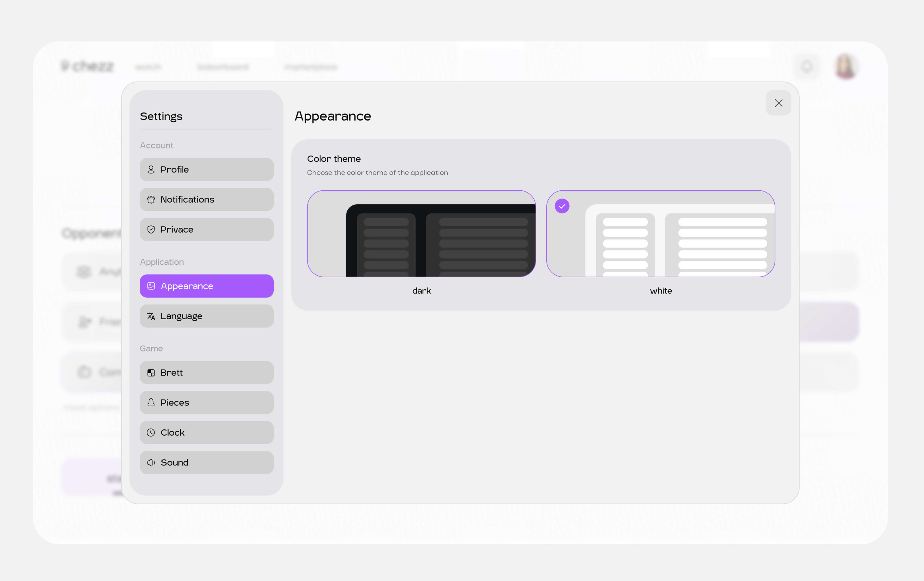924x581 pixels.
Task: Click the Language translate icon
Action: (x=151, y=316)
